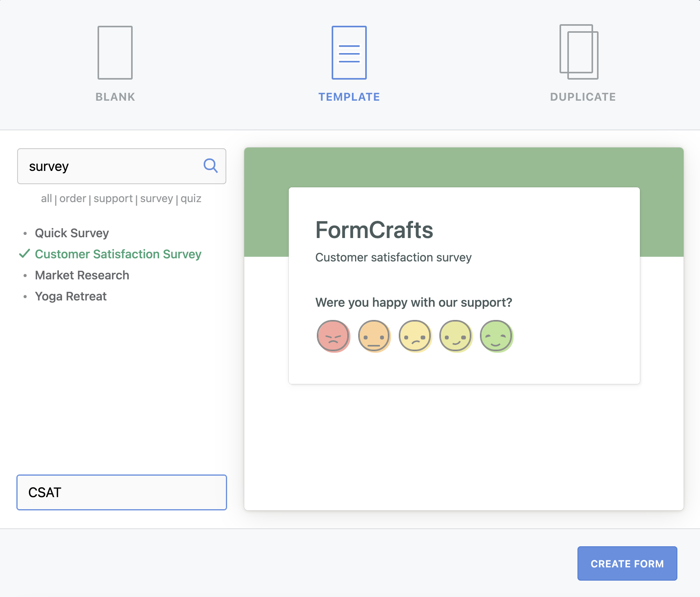Focus the CSAT form name field

[122, 492]
